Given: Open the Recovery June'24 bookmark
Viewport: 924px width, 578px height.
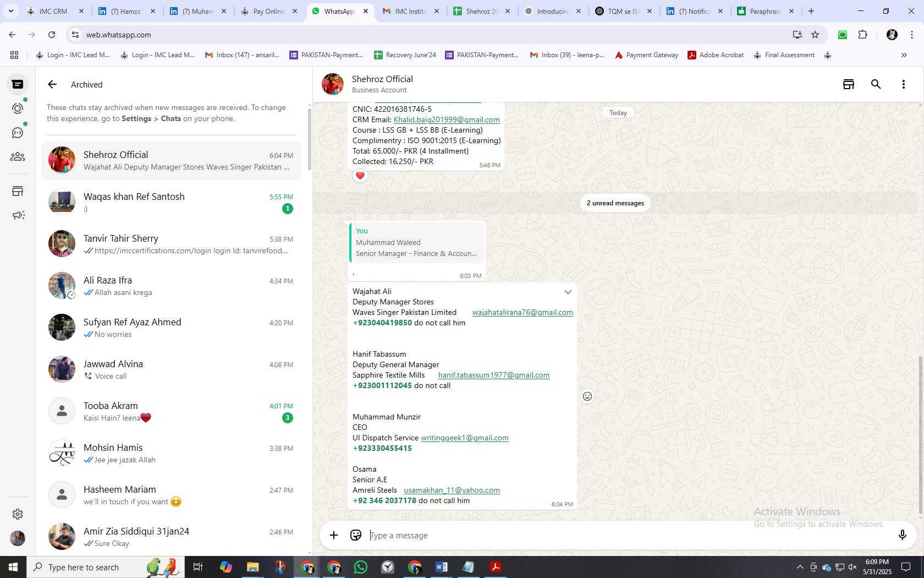Looking at the screenshot, I should (x=405, y=55).
